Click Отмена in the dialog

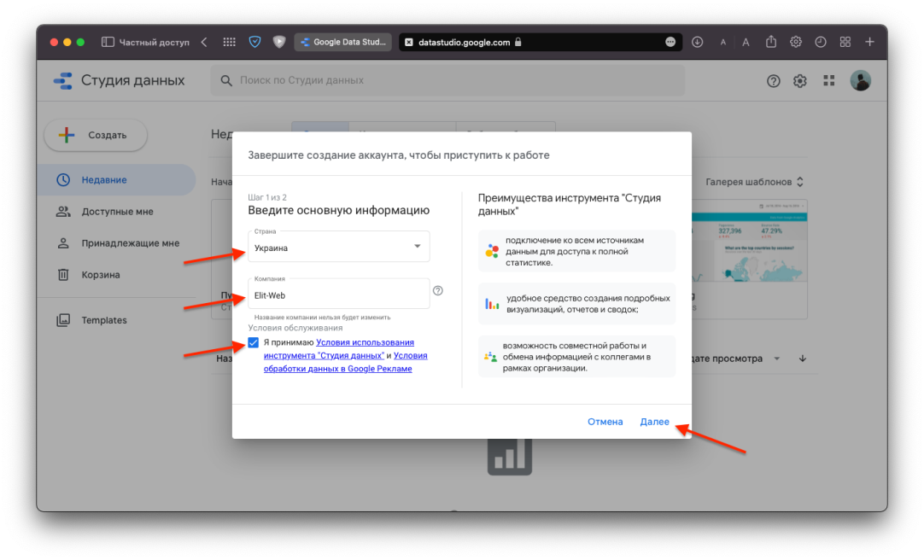605,422
